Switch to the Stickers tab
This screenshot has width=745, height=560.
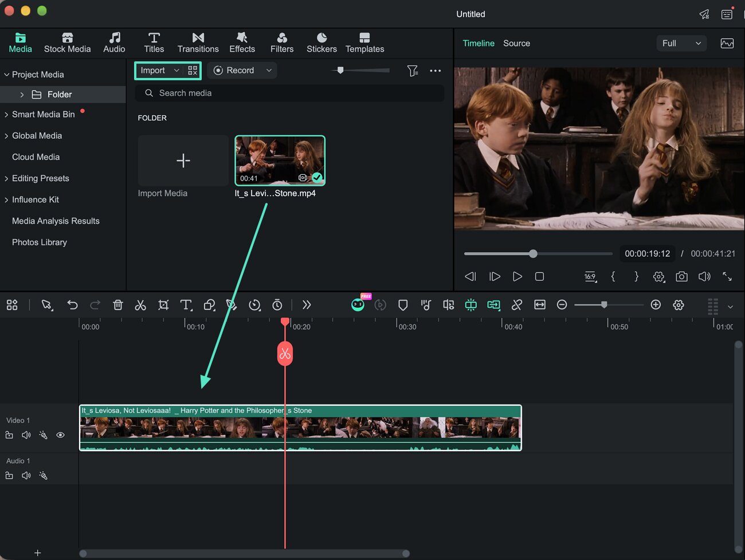[321, 43]
